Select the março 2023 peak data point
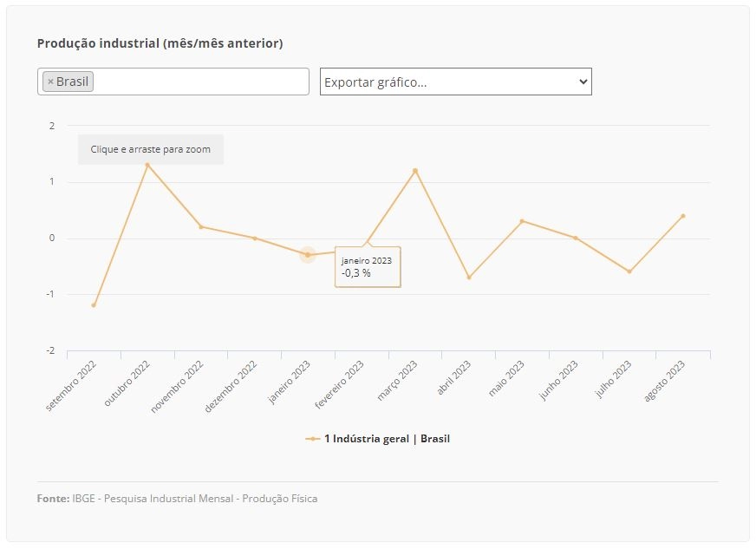 point(415,171)
